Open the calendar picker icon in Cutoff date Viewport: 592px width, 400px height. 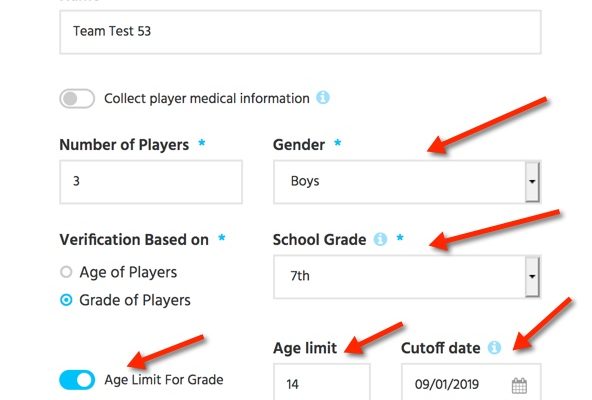[519, 386]
